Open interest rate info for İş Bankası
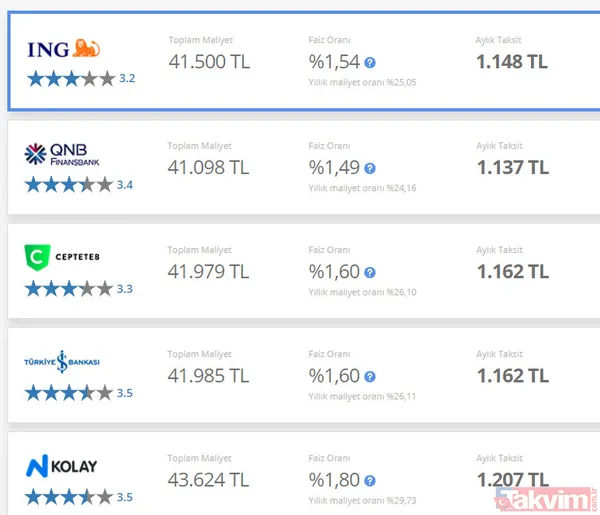Viewport: 600px width, 515px height. [370, 377]
